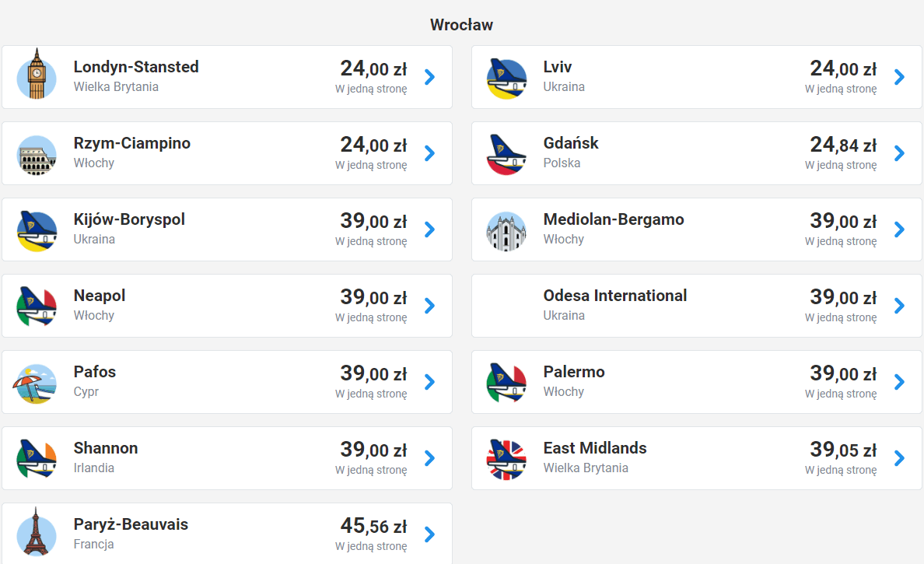The image size is (924, 564).
Task: Click the plane tail icon beside Gdańsk
Action: [506, 153]
